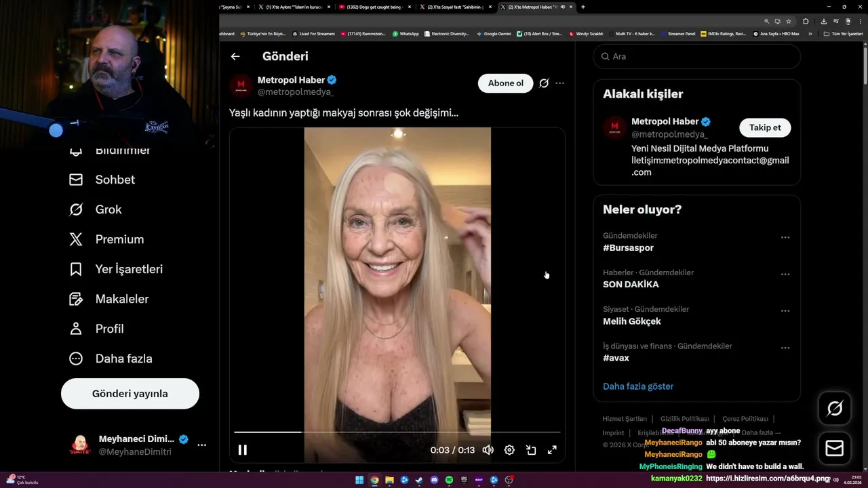The height and width of the screenshot is (488, 868).
Task: Expand the video to fullscreen
Action: (552, 450)
